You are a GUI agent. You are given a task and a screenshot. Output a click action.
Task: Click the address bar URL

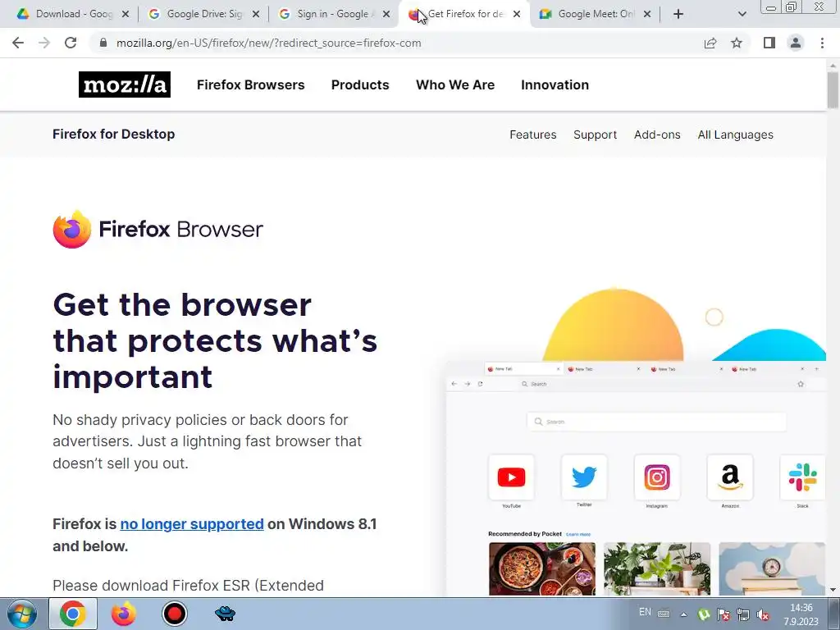tap(269, 43)
